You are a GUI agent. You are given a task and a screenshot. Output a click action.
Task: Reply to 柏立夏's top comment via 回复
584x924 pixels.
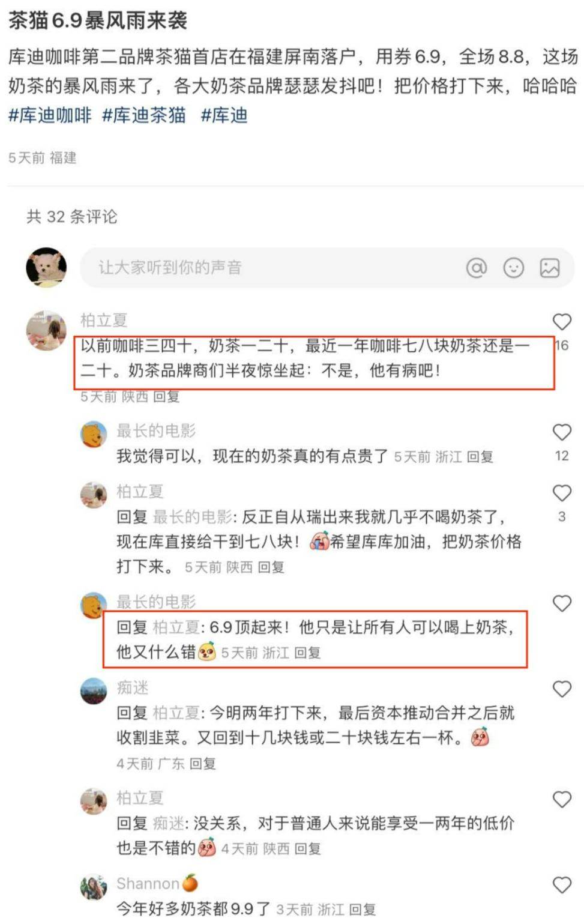pos(166,396)
